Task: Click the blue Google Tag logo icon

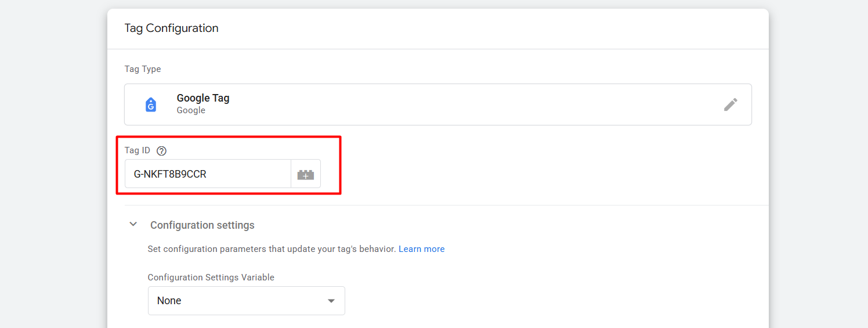Action: 151,104
